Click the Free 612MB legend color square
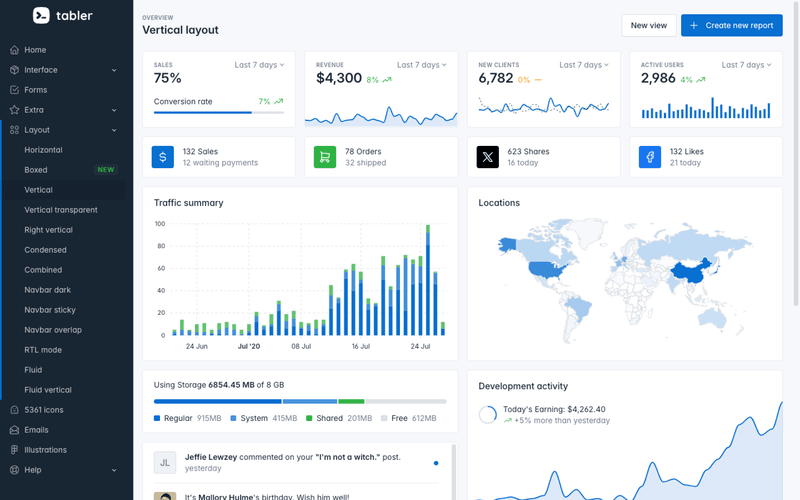The width and height of the screenshot is (800, 500). tap(384, 418)
